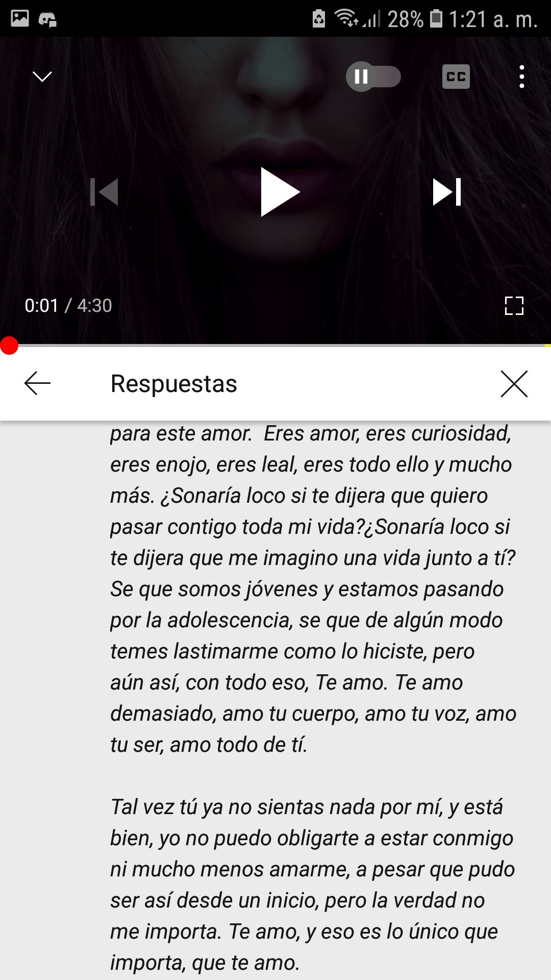Enter fullscreen mode
The width and height of the screenshot is (551, 980).
(x=514, y=306)
